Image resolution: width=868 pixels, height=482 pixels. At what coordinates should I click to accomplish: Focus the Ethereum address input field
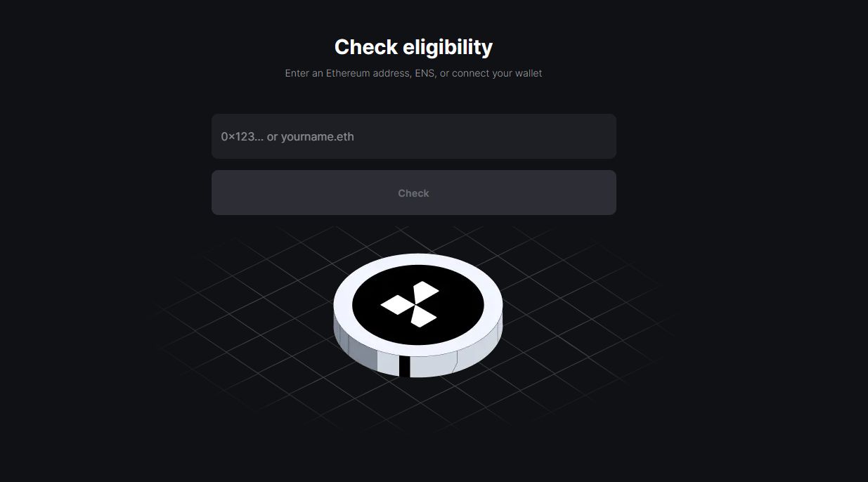pos(413,136)
